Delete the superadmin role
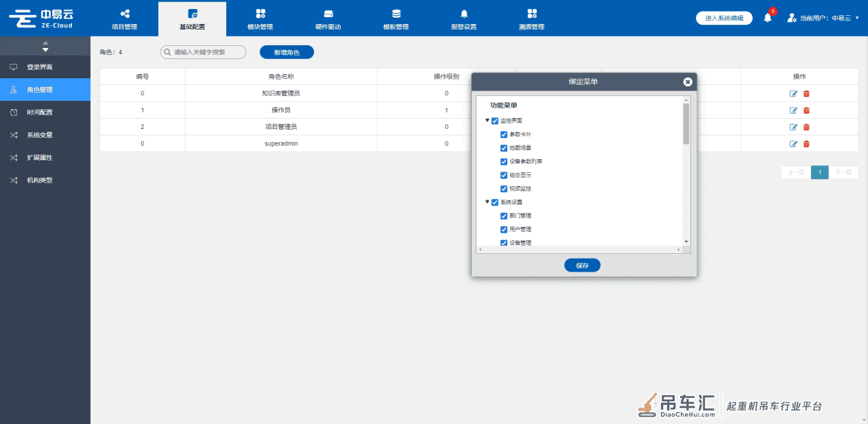868x424 pixels. point(806,143)
